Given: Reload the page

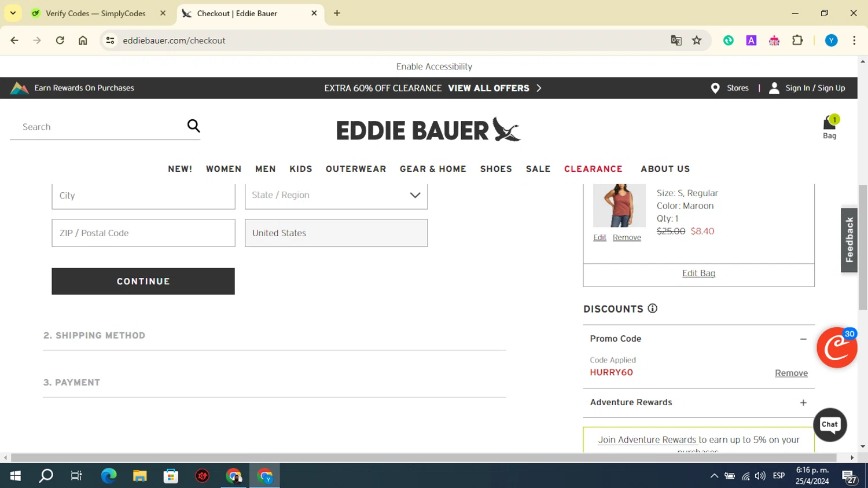Looking at the screenshot, I should click(x=60, y=41).
